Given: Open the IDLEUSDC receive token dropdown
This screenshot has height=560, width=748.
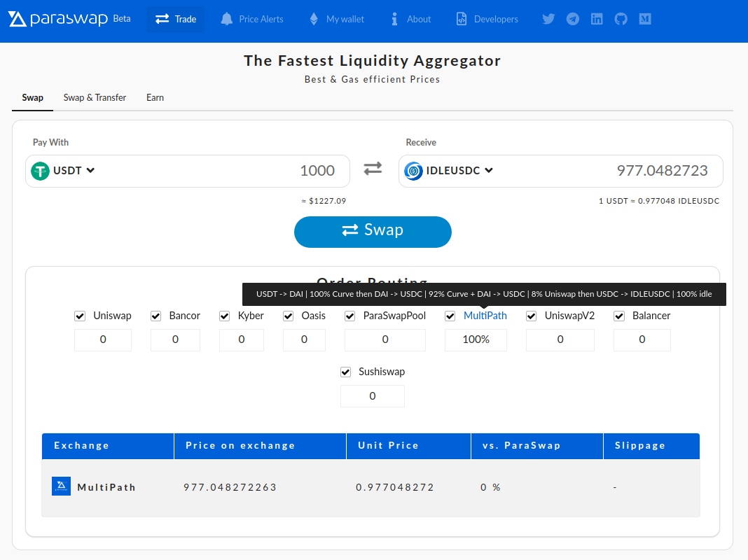Looking at the screenshot, I should tap(448, 171).
